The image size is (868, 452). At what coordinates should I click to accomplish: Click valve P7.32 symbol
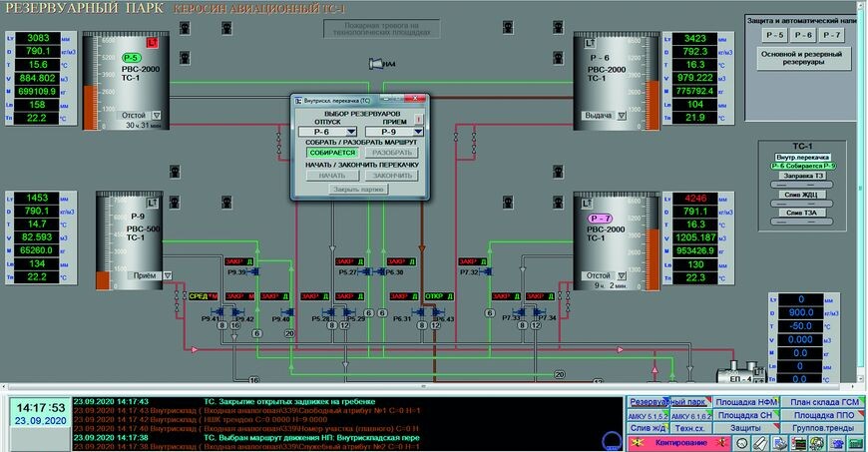point(486,271)
